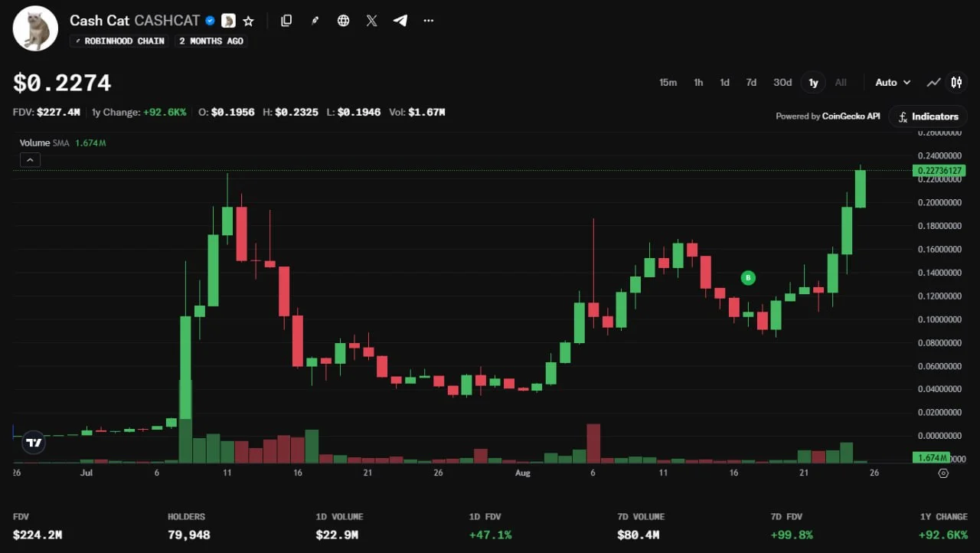Click the 7D FDV +99.8% value
The width and height of the screenshot is (980, 553).
(792, 535)
